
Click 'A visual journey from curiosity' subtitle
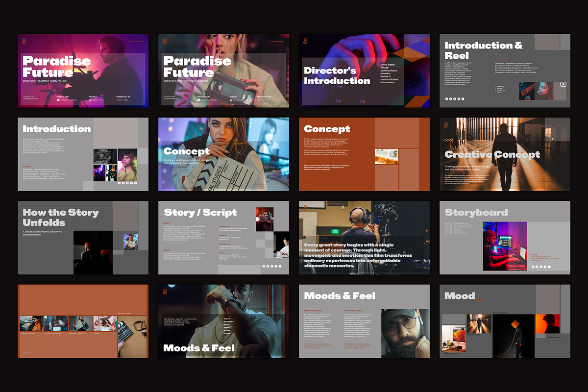[x=43, y=233]
